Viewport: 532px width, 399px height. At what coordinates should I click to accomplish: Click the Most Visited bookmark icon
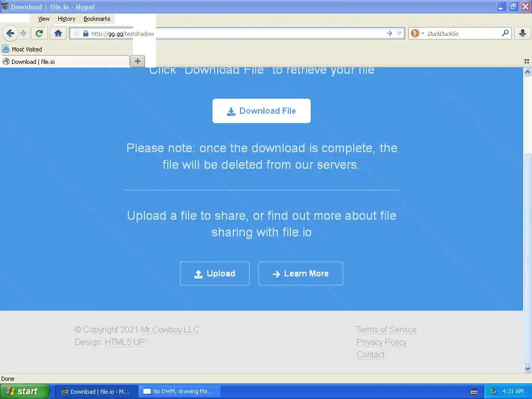(x=5, y=49)
